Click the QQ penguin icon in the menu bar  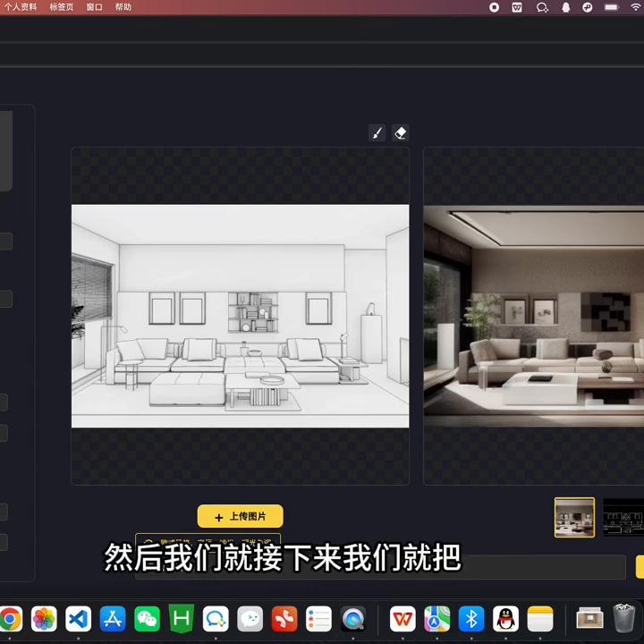coord(566,7)
